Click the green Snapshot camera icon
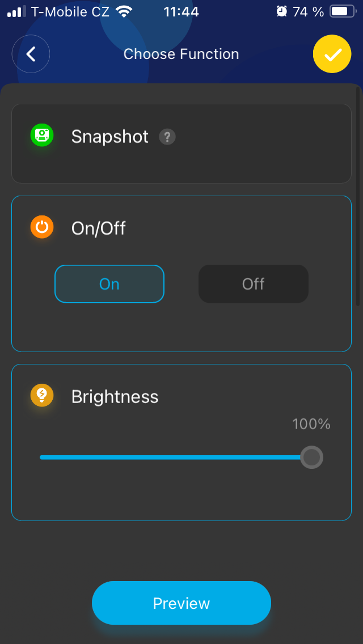The height and width of the screenshot is (644, 363). coord(41,135)
